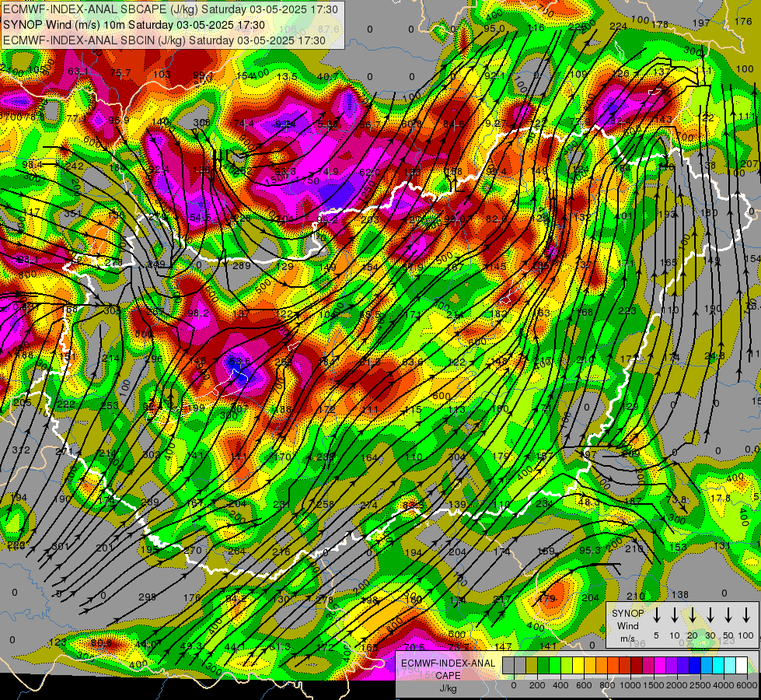
Task: Click the 6000 tick label on colorbar
Action: click(x=747, y=685)
